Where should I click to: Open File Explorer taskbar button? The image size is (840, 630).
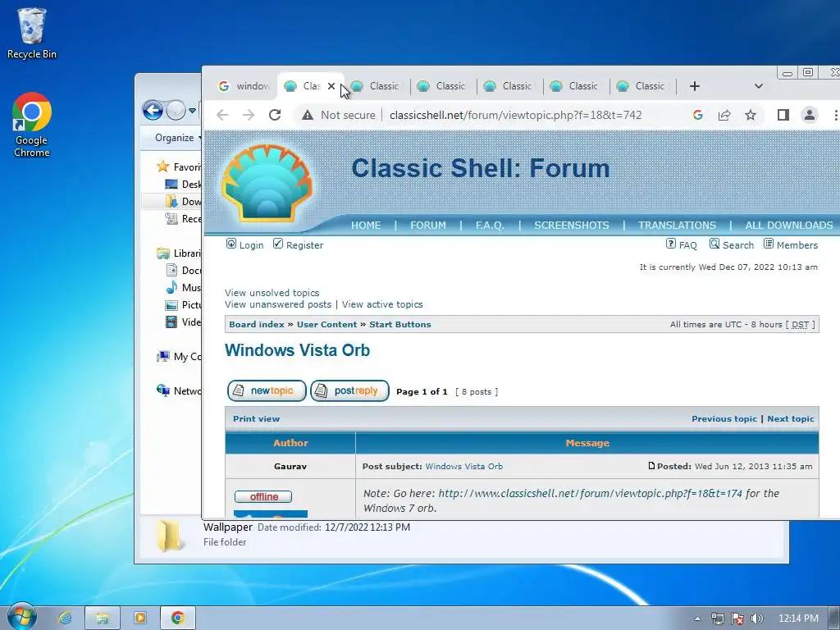[103, 618]
